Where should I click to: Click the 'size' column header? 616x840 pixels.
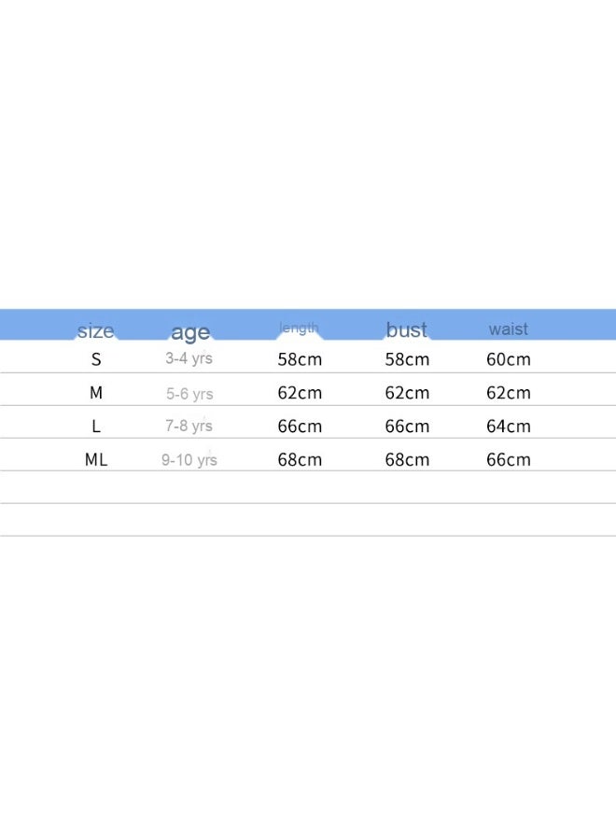[x=96, y=330]
